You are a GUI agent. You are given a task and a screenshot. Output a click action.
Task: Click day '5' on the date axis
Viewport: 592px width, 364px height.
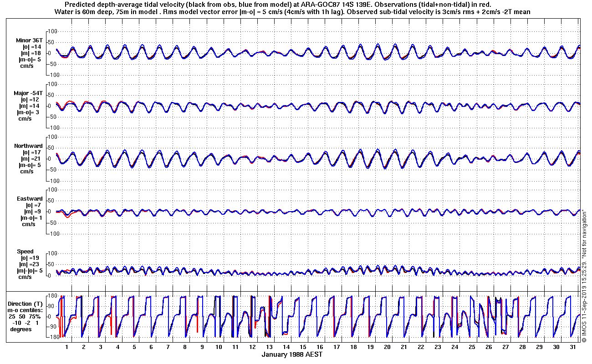coord(134,347)
